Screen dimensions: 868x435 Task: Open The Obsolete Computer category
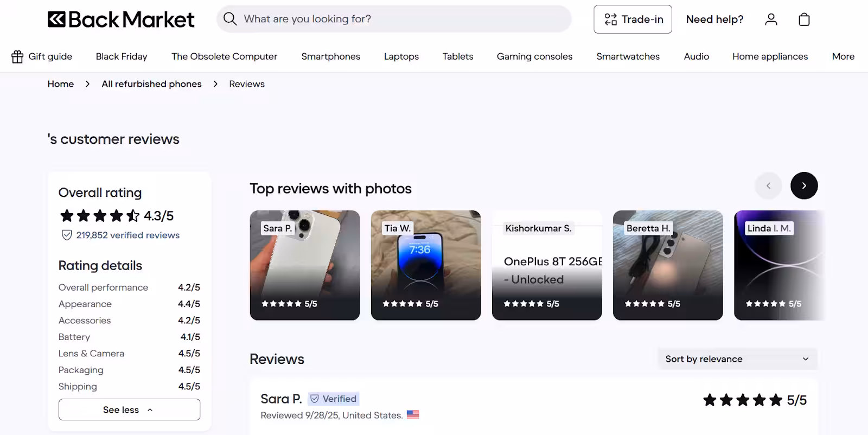224,56
